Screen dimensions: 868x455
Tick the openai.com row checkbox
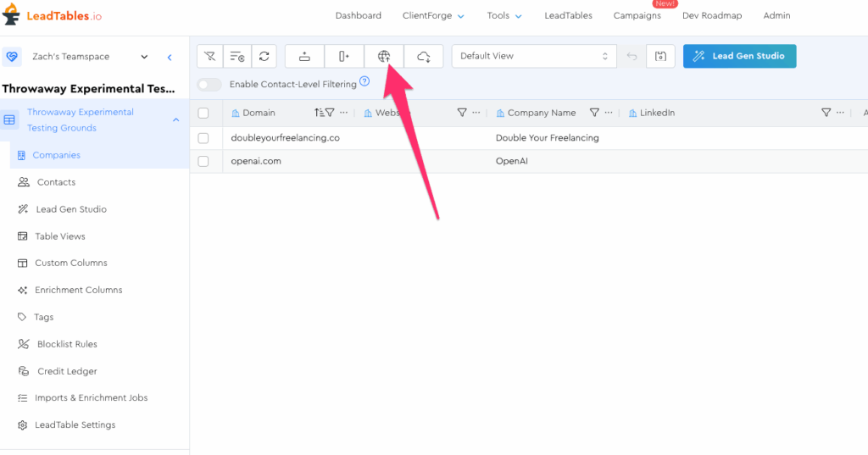[203, 161]
